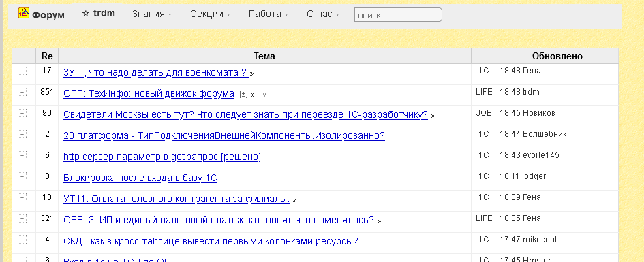Click the Обновлено column header
Image resolution: width=644 pixels, height=262 pixels.
(557, 56)
